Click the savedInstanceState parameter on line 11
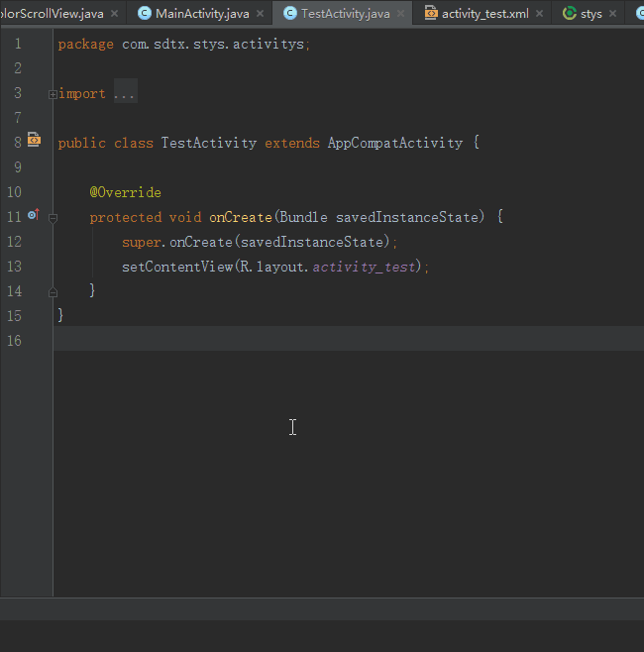Viewport: 644px width, 652px height. pos(407,217)
